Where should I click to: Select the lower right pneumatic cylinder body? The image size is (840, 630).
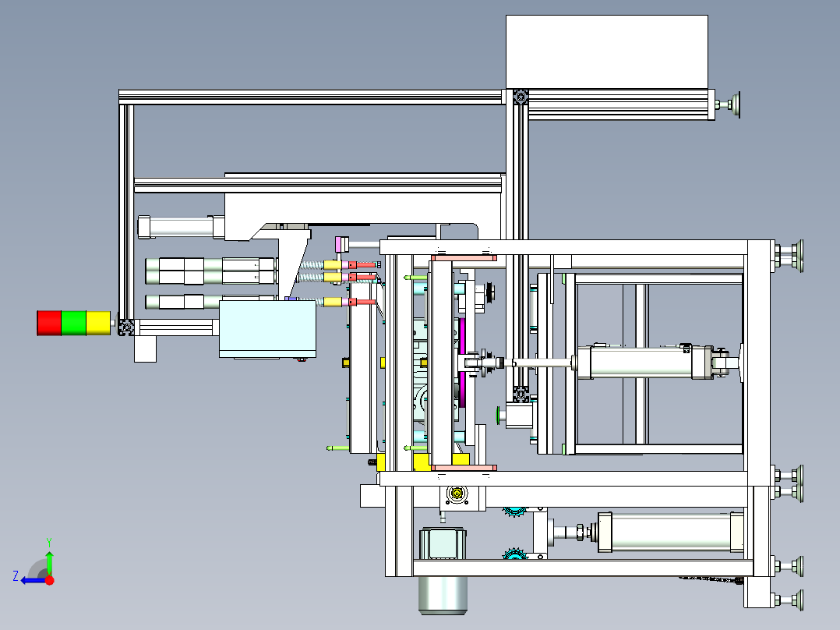(671, 532)
